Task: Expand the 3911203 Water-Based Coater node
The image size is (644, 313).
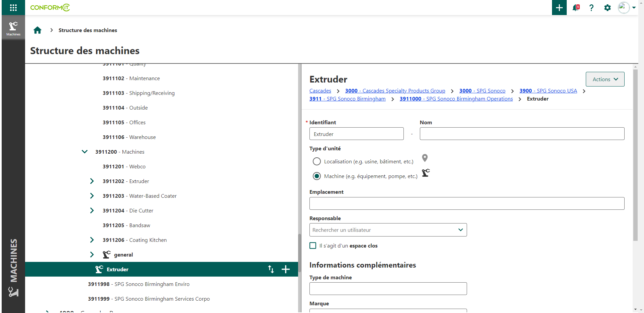Action: pyautogui.click(x=92, y=196)
